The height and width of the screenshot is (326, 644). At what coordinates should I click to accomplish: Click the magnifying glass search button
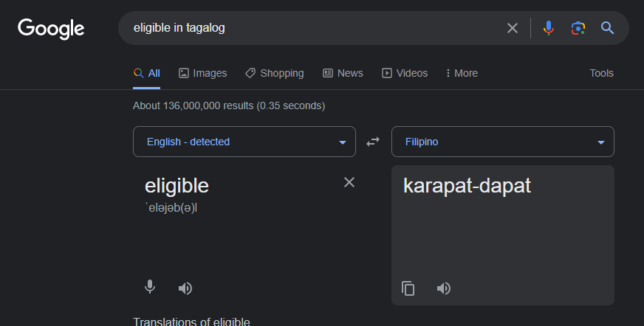pos(608,28)
